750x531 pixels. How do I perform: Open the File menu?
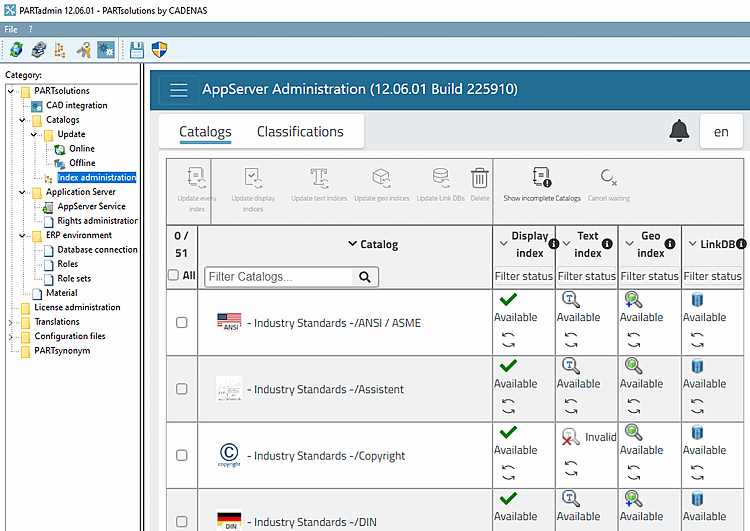11,29
